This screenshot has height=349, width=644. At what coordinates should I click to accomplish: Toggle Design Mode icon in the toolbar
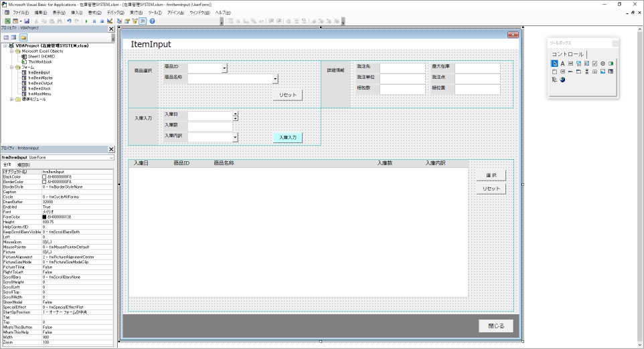[110, 21]
